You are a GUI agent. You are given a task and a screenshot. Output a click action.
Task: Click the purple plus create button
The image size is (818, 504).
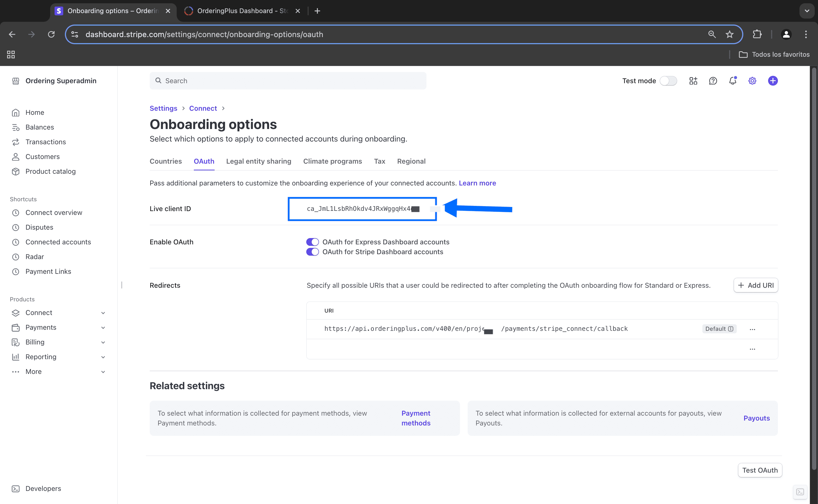point(773,81)
